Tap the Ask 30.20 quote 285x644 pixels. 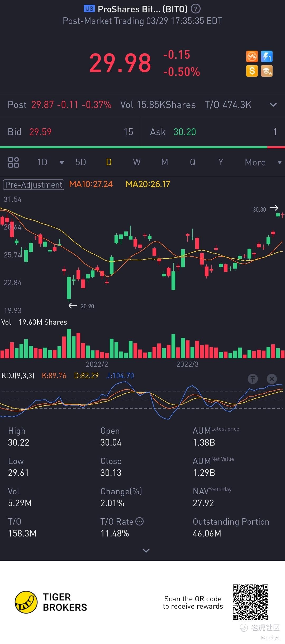[213, 132]
